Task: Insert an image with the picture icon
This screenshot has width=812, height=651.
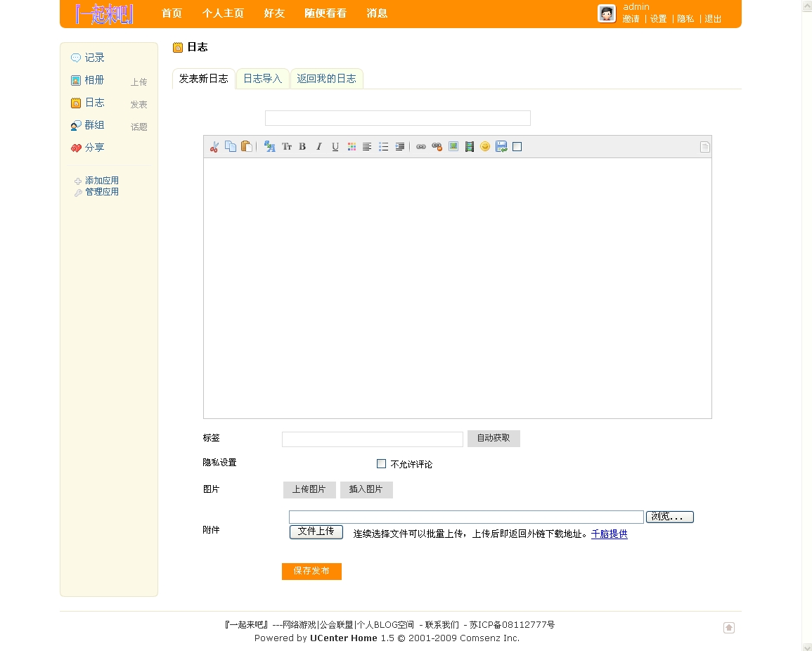Action: point(453,146)
